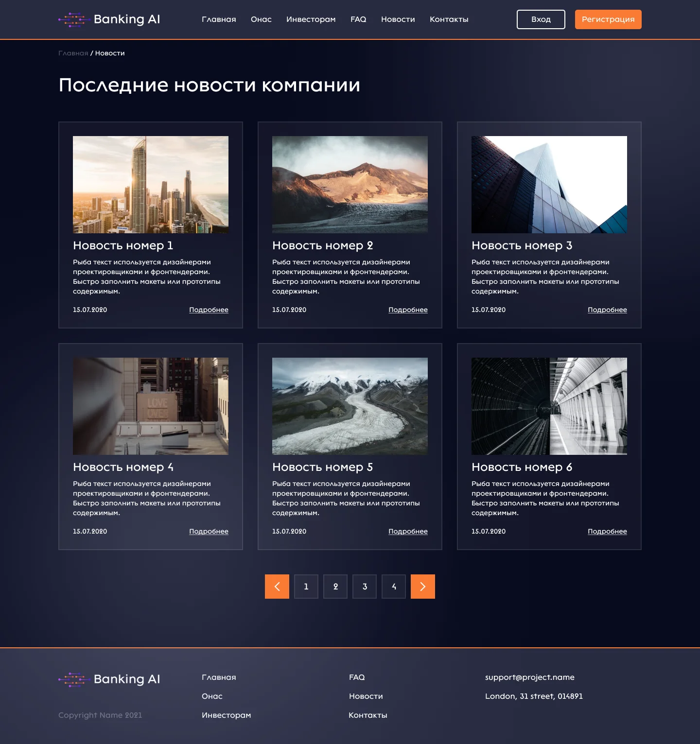This screenshot has width=700, height=744.
Task: Open the rooftop image of Новость номер 4
Action: [x=151, y=406]
